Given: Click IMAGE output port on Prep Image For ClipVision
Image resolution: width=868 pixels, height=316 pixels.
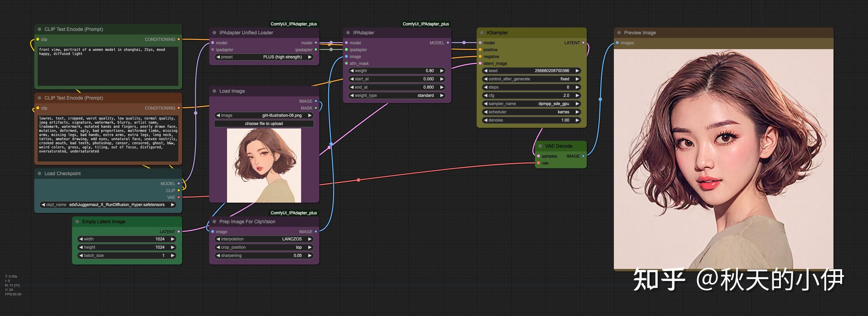Looking at the screenshot, I should tap(316, 232).
